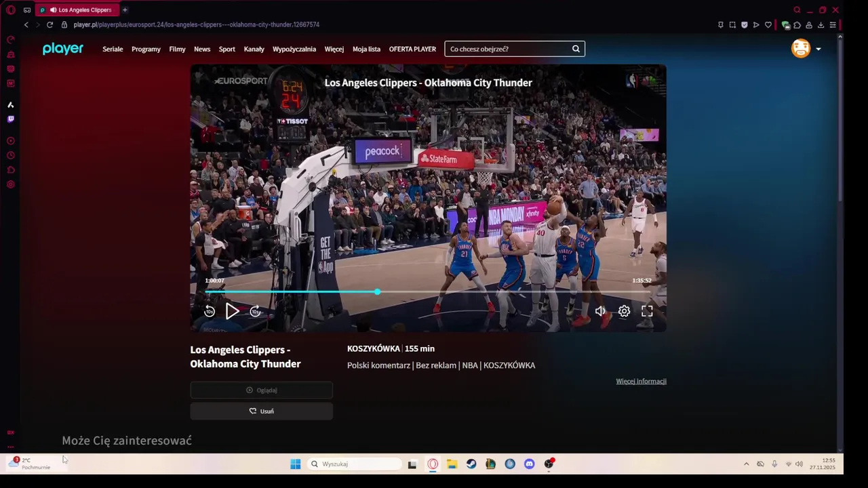Bookmark the page with the heart icon

[x=768, y=25]
